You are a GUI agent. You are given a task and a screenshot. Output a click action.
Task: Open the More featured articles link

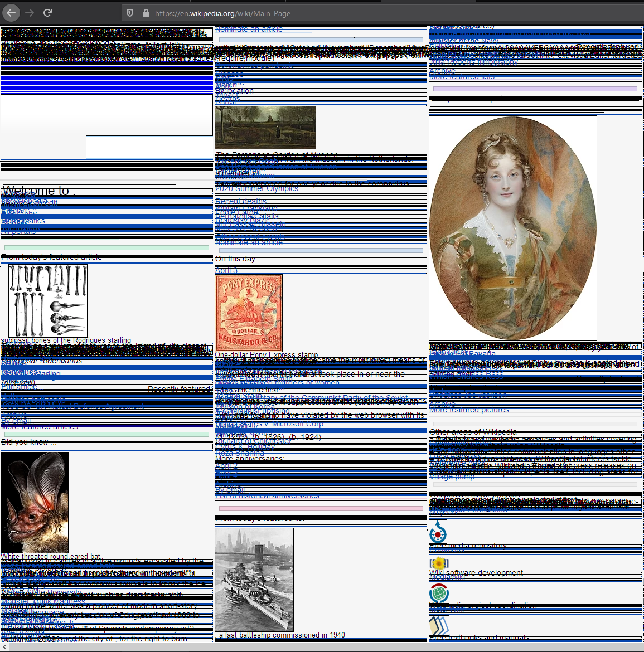point(40,427)
